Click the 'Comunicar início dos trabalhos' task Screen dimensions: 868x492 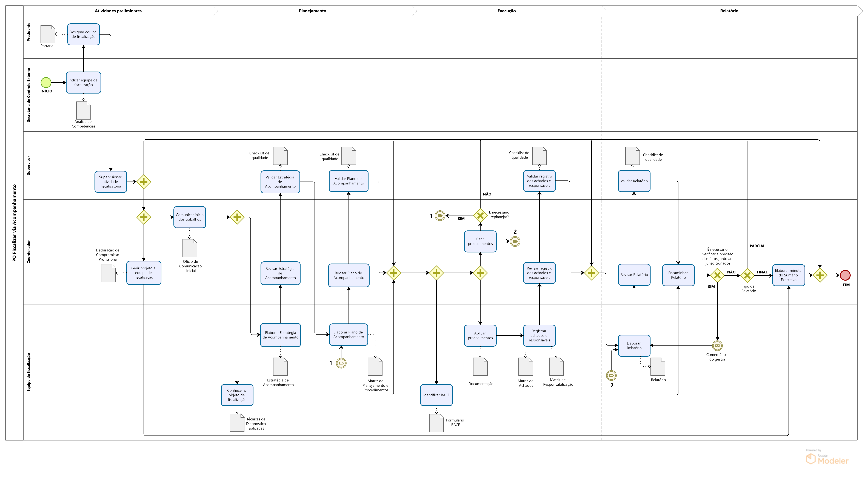click(190, 217)
